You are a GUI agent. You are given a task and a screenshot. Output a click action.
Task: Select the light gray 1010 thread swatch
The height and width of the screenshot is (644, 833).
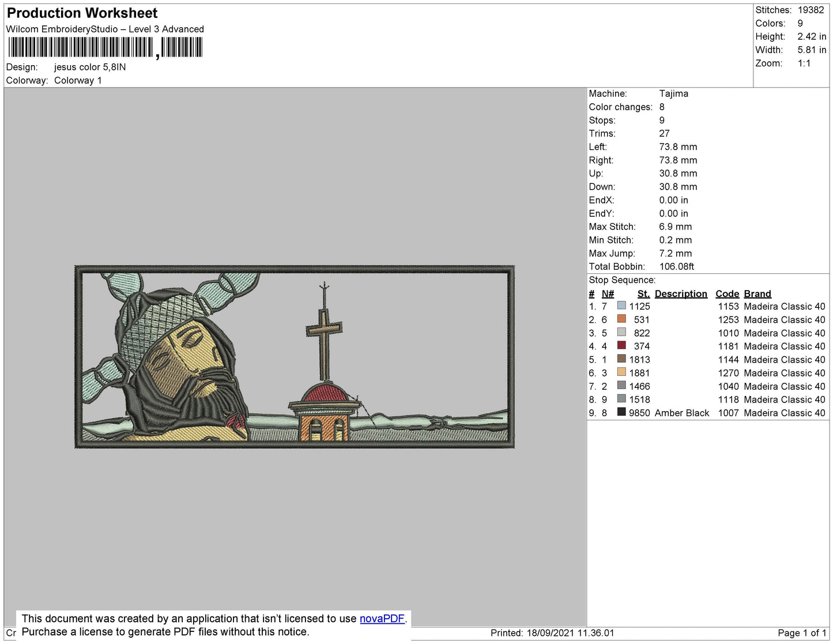tap(621, 332)
